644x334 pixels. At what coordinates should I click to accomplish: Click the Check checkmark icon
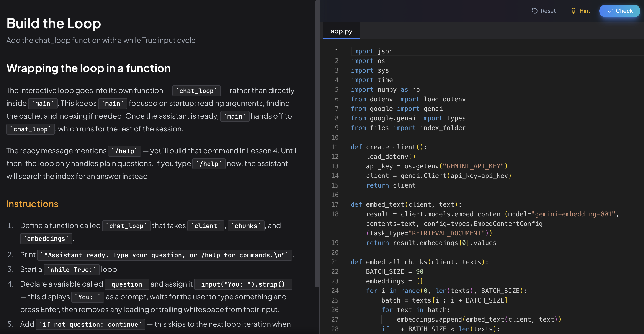[x=610, y=11]
